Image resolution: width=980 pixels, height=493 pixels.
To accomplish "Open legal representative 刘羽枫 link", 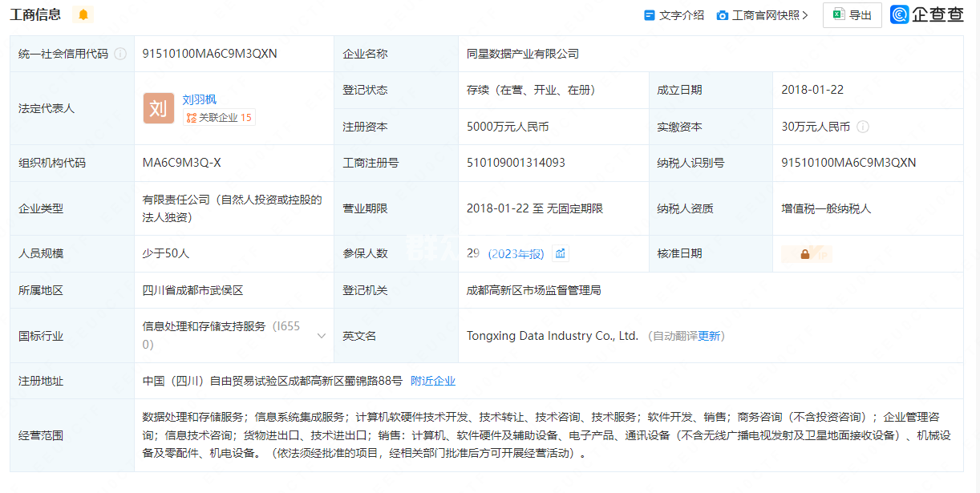I will 199,99.
